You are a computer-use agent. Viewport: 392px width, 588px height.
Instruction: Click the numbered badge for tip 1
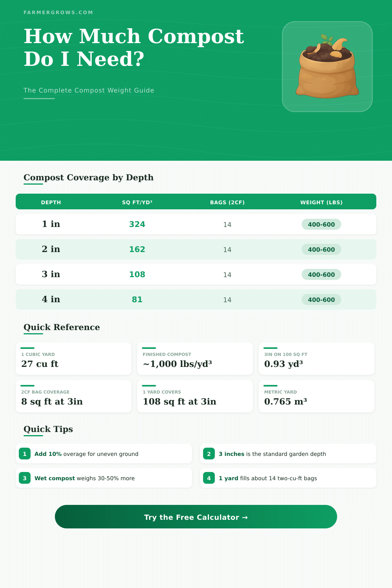point(25,454)
